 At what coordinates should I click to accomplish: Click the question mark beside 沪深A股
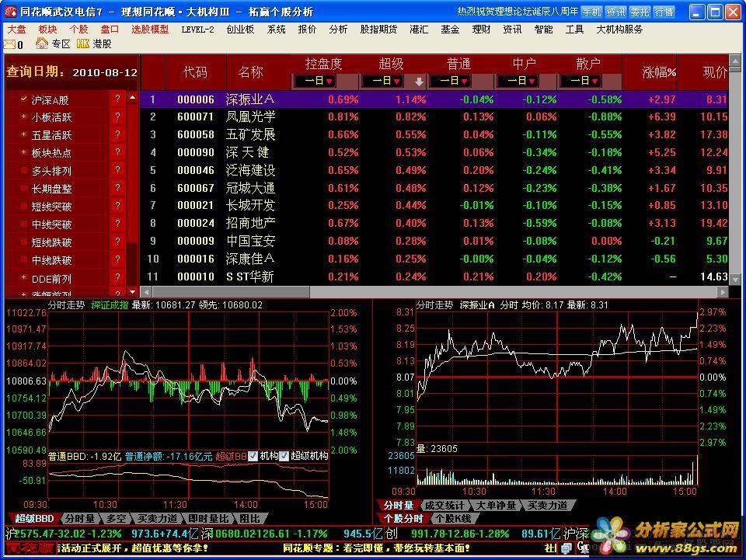[117, 99]
